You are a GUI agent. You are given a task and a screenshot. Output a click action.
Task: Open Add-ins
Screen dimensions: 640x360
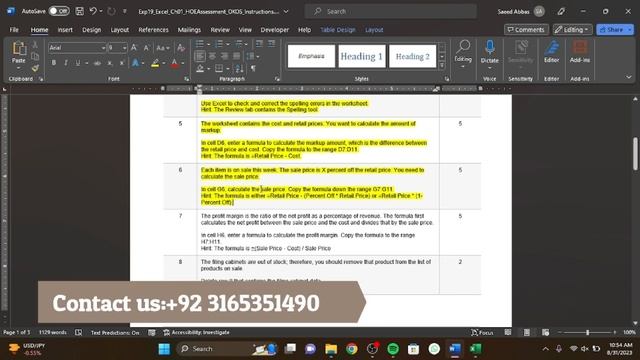pyautogui.click(x=580, y=52)
